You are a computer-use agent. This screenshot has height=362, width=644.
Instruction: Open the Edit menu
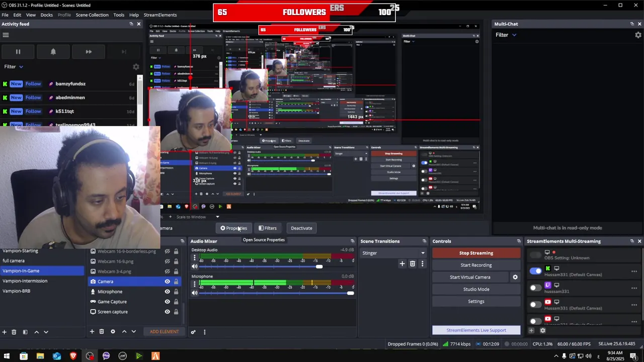coord(17,15)
